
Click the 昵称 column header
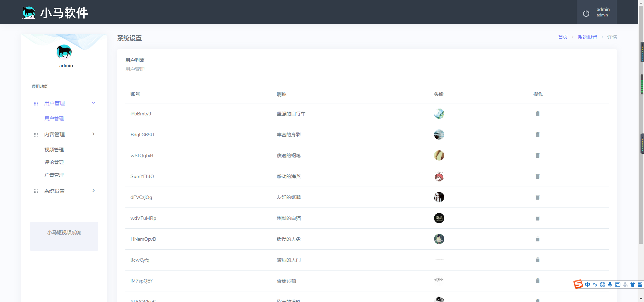point(282,94)
